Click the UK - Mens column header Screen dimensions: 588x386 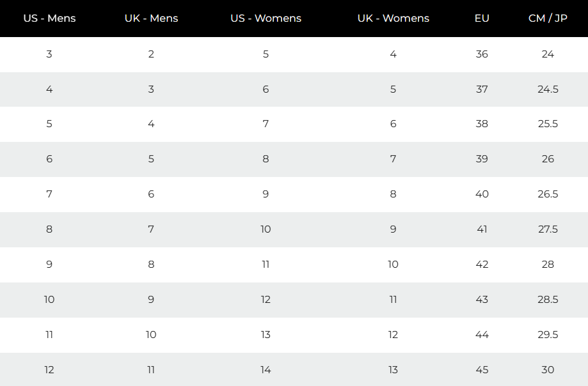point(151,18)
